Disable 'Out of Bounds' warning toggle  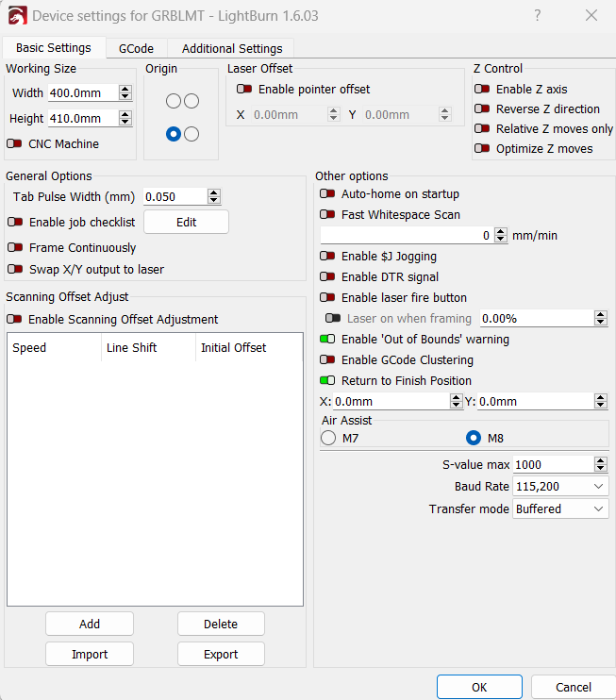[x=327, y=340]
